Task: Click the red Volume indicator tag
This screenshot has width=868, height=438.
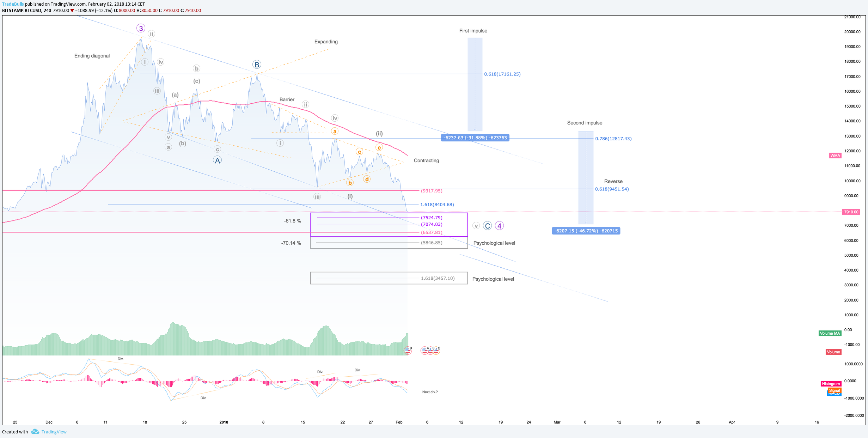Action: pyautogui.click(x=833, y=352)
